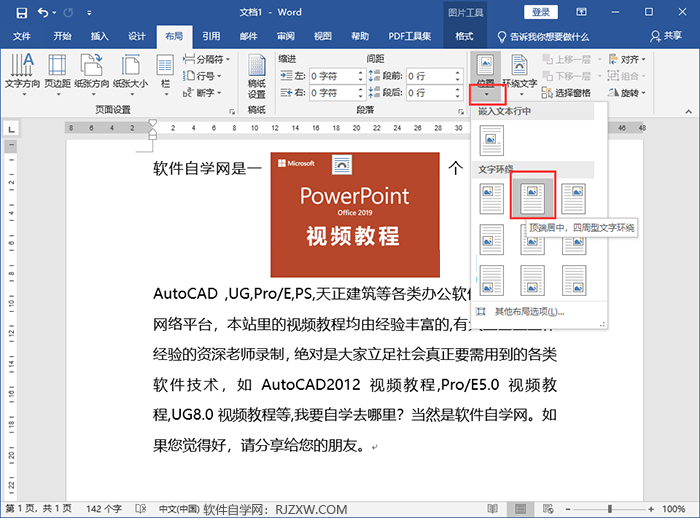The image size is (700, 518).
Task: Open the 纸张方向 orientation tool
Action: point(92,74)
